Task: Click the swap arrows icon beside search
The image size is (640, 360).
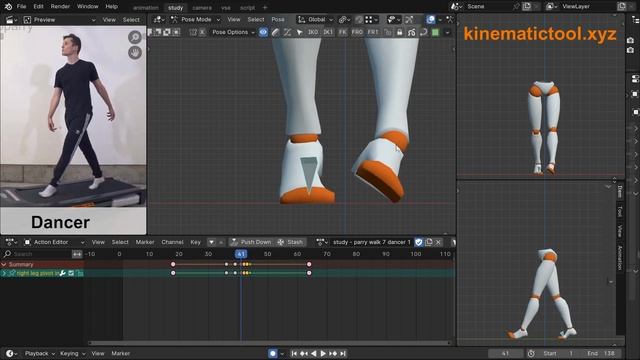Action: (x=77, y=254)
